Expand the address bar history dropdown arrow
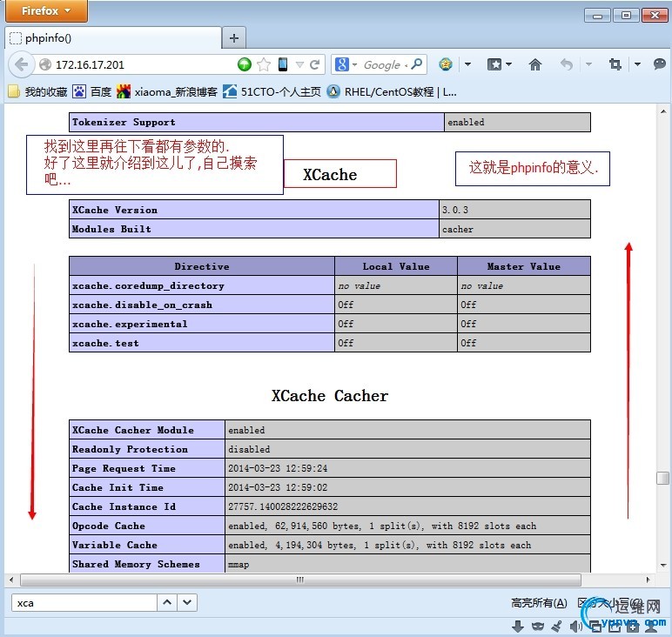Screen dimensions: 672x637 pyautogui.click(x=300, y=64)
